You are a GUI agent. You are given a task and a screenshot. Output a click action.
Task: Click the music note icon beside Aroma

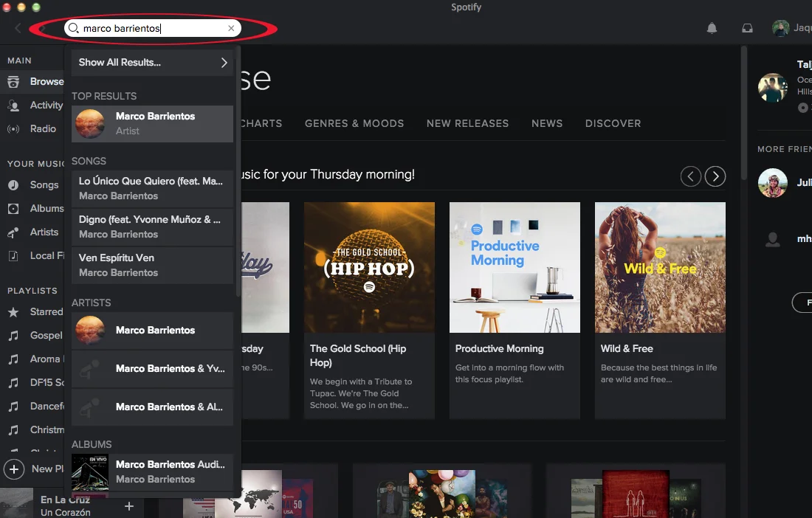13,359
